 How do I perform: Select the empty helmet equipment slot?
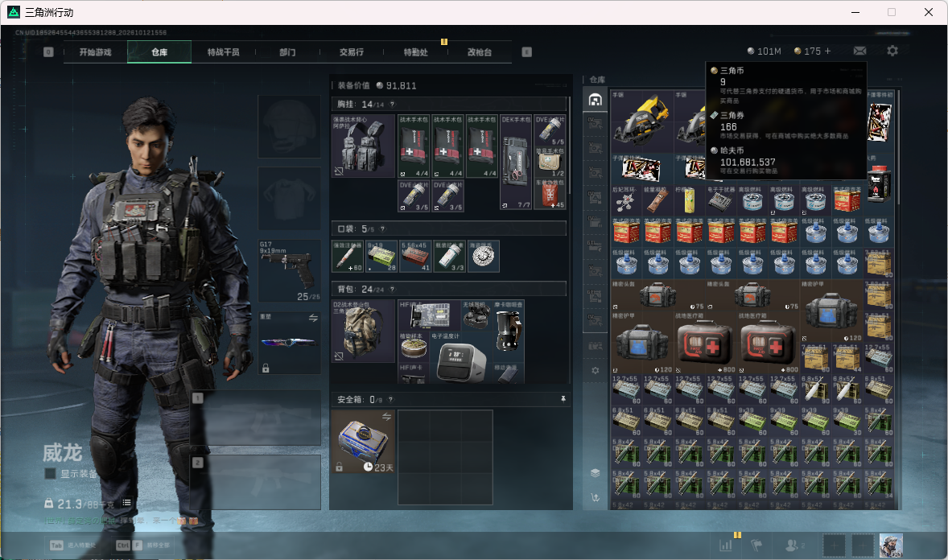click(x=290, y=126)
